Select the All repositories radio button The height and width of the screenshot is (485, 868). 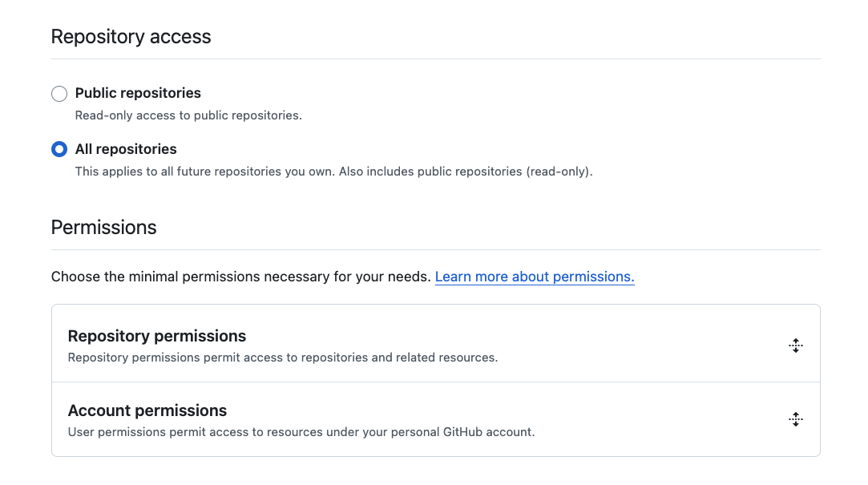coord(59,149)
